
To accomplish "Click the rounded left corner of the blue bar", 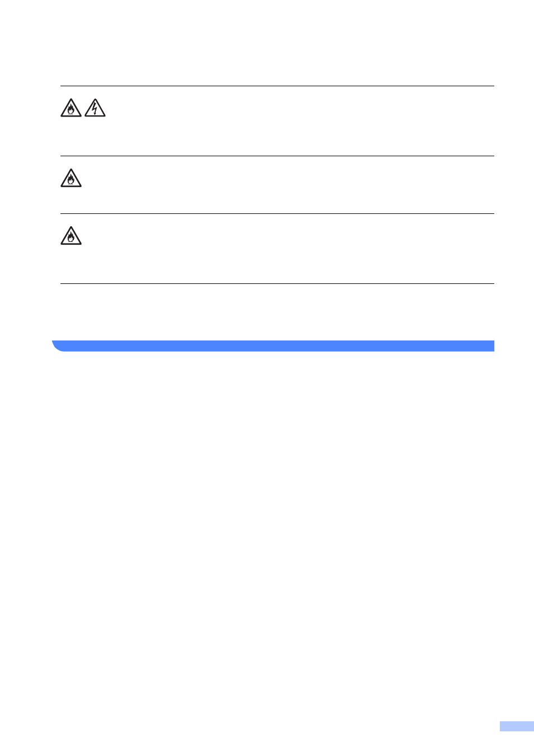I will (57, 346).
